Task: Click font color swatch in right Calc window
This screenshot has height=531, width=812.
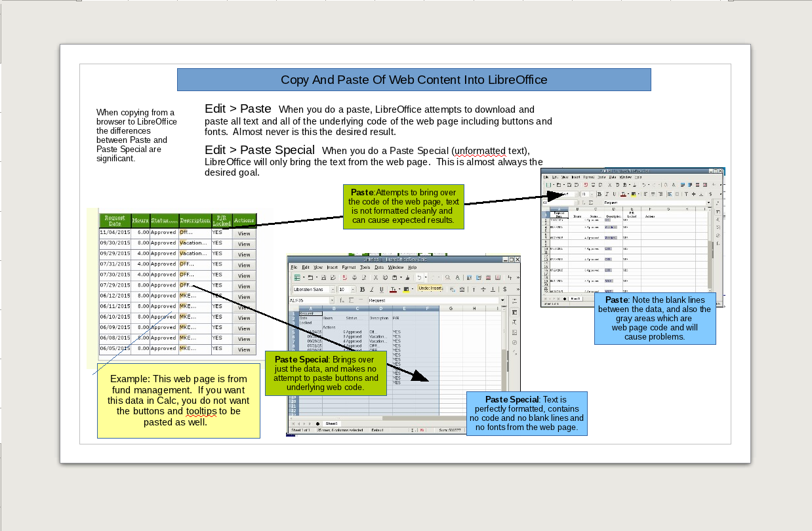Action: (x=623, y=194)
